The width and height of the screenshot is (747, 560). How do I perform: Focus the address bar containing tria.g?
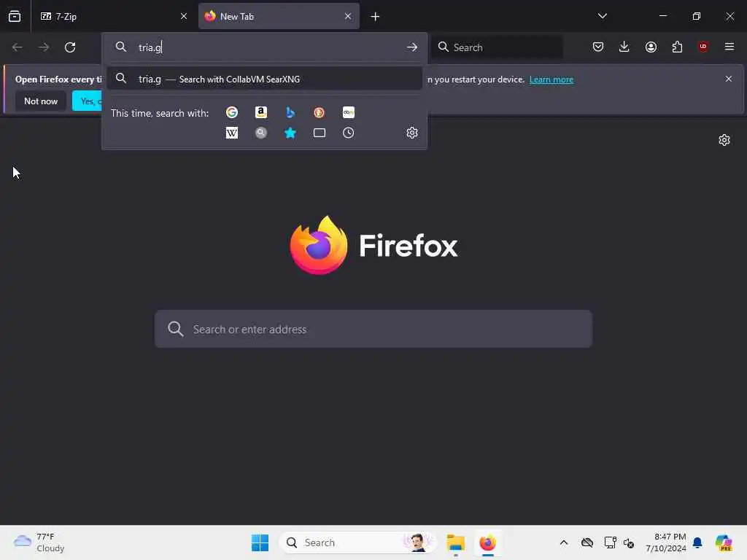coord(264,47)
